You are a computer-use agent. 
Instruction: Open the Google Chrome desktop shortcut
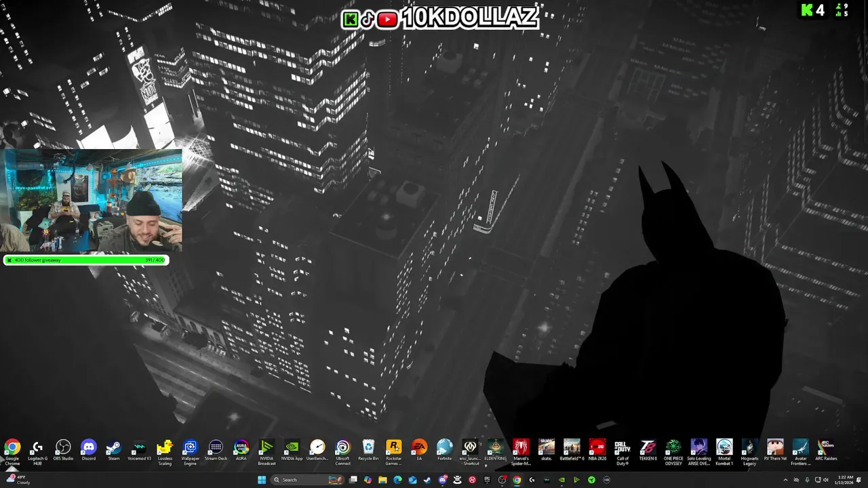(12, 450)
